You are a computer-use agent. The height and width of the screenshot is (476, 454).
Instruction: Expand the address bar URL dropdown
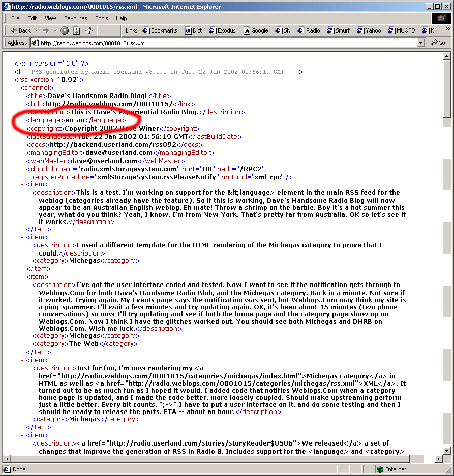(421, 43)
